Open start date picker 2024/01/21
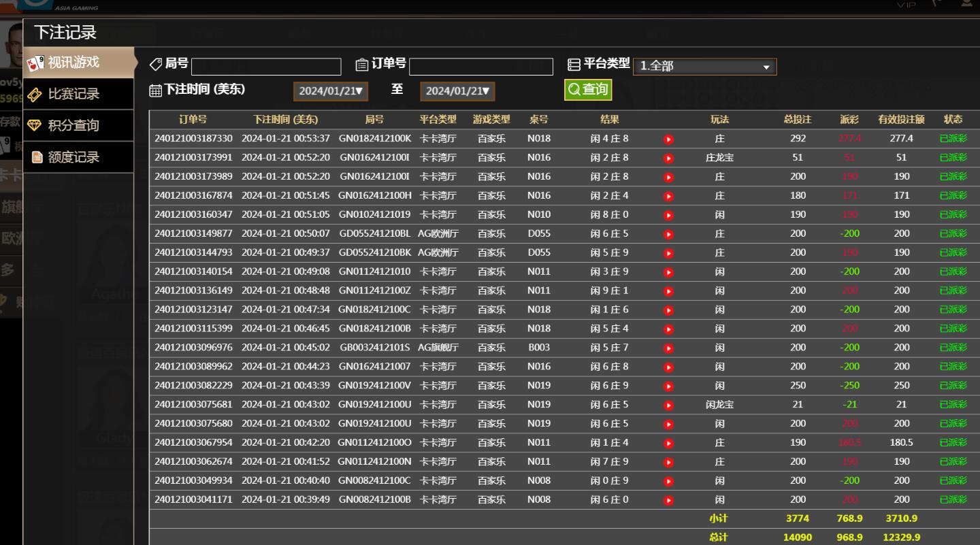 pyautogui.click(x=330, y=91)
